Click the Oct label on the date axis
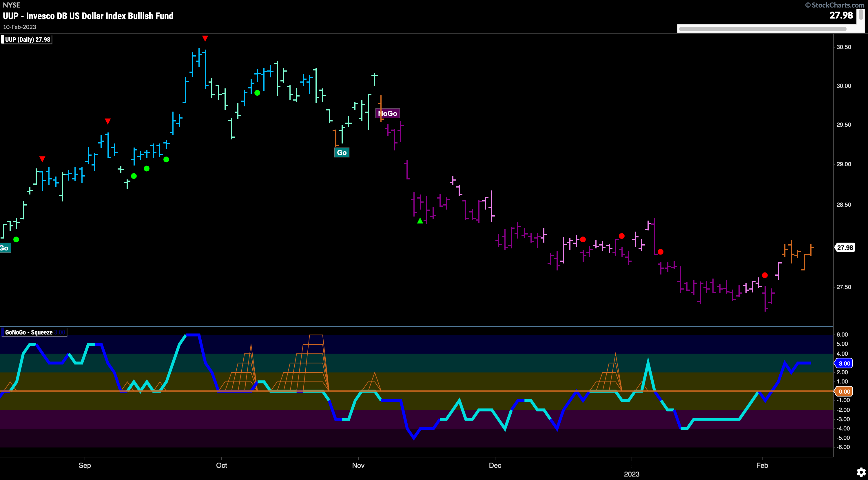The height and width of the screenshot is (480, 868). (221, 466)
